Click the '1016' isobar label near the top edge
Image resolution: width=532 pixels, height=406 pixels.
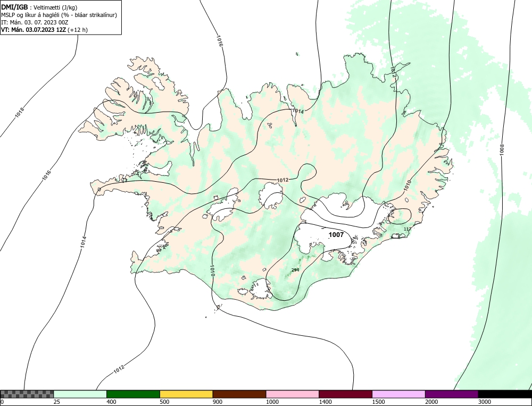[x=220, y=41]
